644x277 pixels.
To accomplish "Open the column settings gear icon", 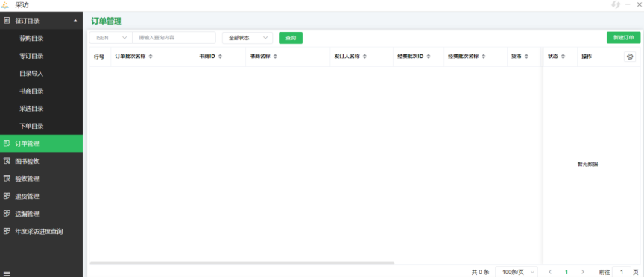I will pos(630,57).
